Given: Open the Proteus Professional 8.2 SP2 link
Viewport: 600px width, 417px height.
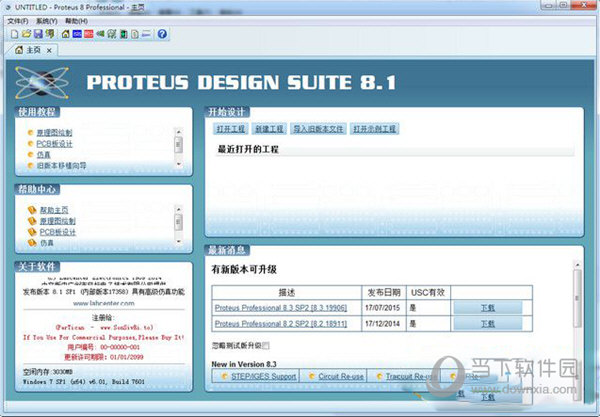Looking at the screenshot, I should click(281, 324).
